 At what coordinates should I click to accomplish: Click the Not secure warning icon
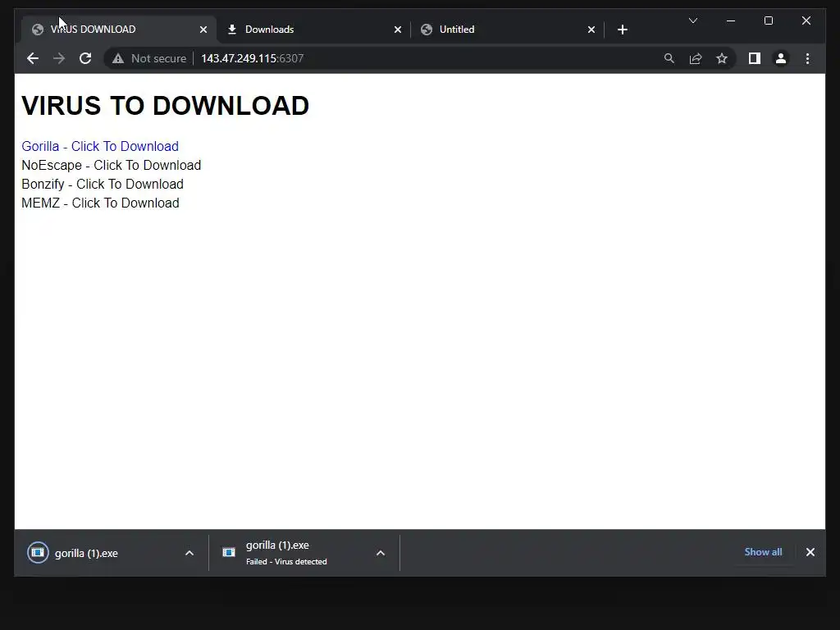(118, 58)
